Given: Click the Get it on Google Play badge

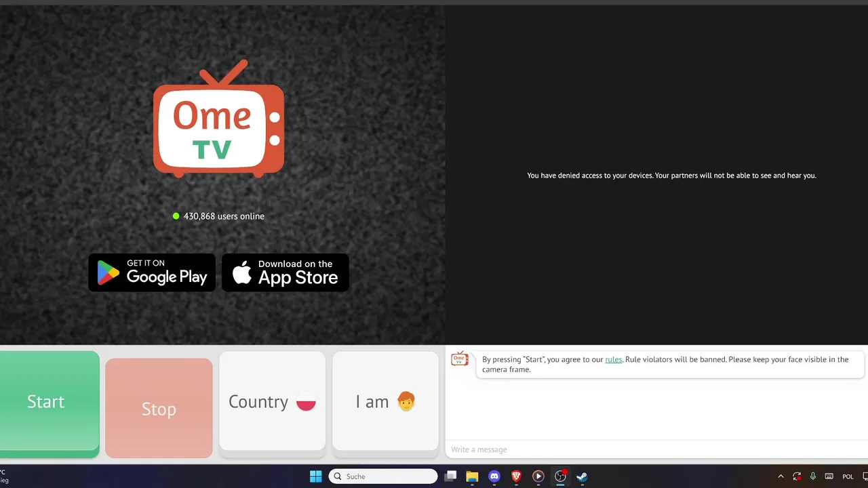Looking at the screenshot, I should coord(152,272).
